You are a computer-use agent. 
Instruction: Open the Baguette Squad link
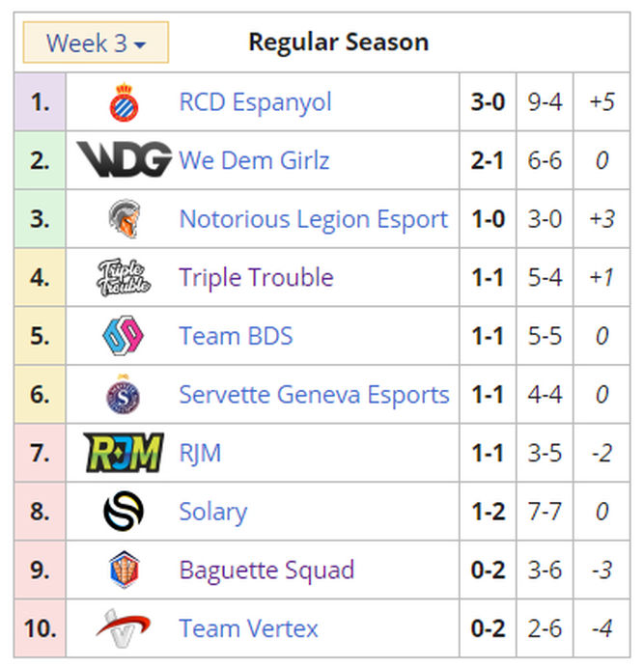coord(266,571)
